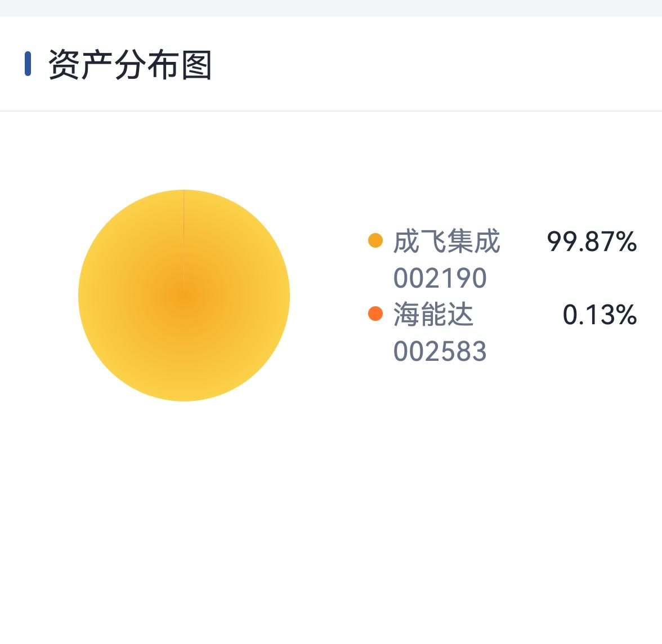This screenshot has width=662, height=644.
Task: Tap the orange legend dot for 海能达
Action: click(x=375, y=314)
